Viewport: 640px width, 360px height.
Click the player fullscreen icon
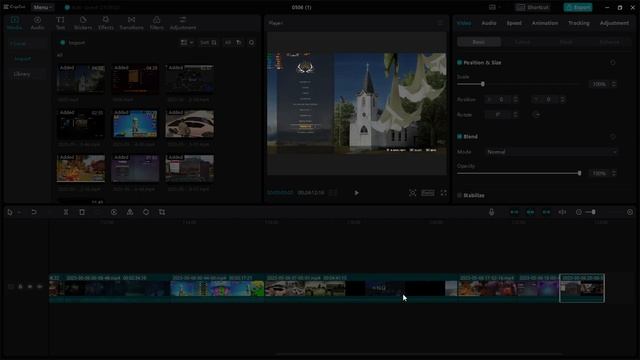(444, 193)
